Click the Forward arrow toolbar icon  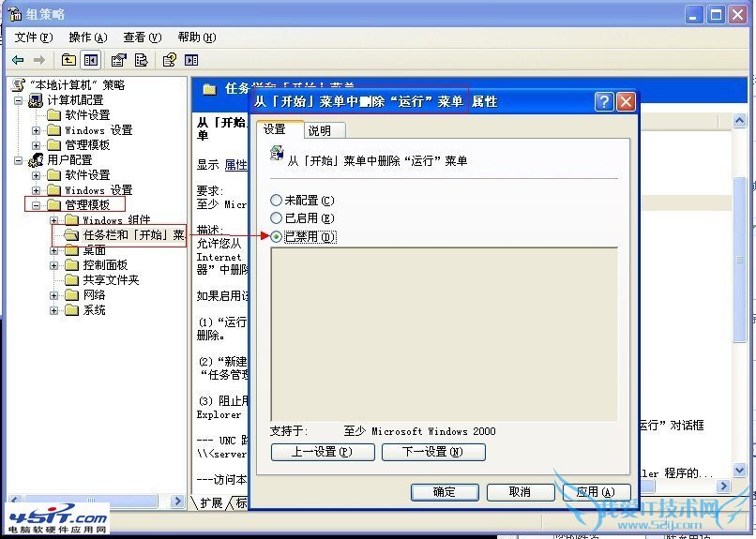[39, 60]
